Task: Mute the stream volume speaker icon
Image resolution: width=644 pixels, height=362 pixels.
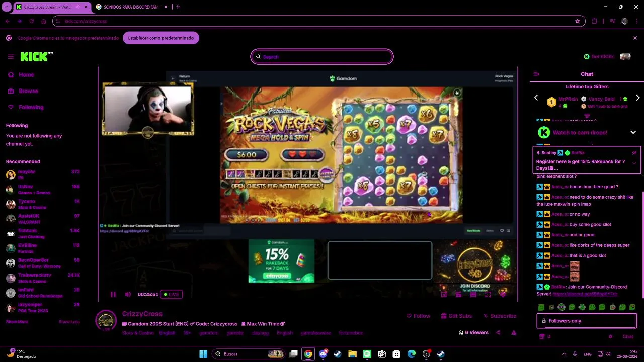Action: 128,294
